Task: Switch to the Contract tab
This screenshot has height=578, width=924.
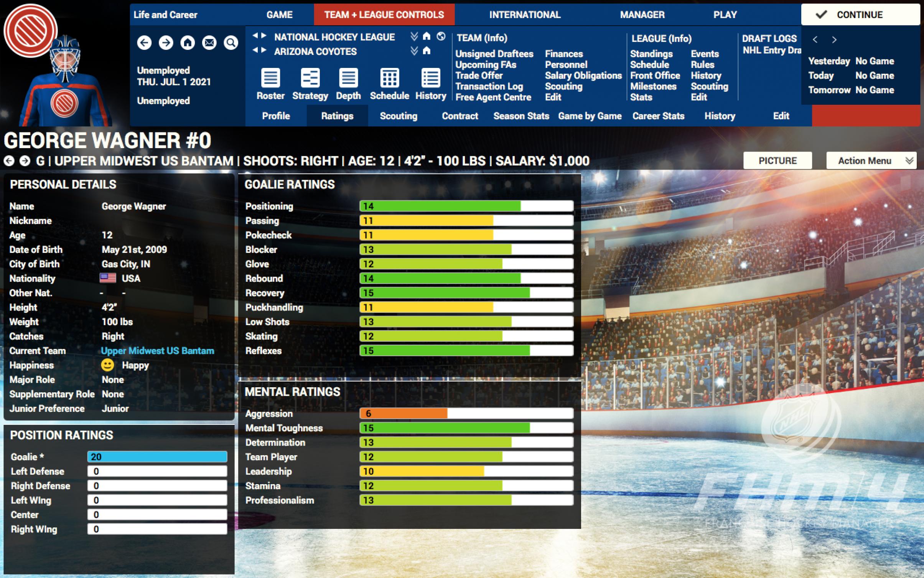Action: click(x=460, y=116)
